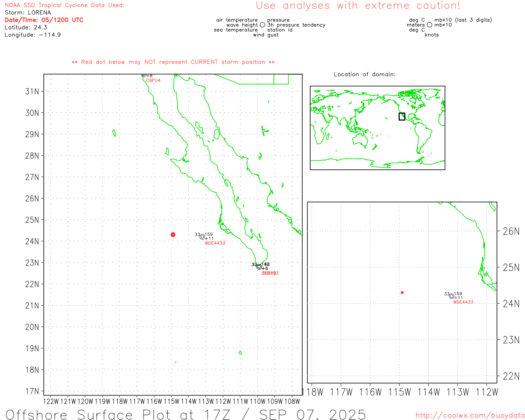Click the red dot disclaimer note text

click(173, 62)
